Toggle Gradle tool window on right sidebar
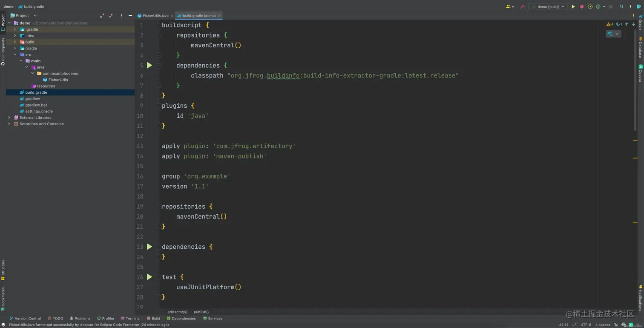The height and width of the screenshot is (328, 644). pos(641,22)
